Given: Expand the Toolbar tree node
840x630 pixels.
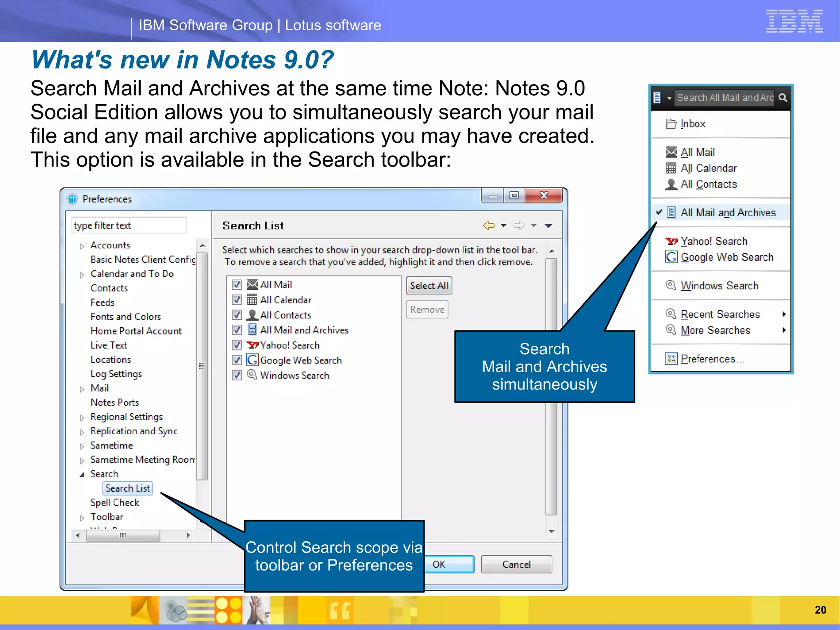Looking at the screenshot, I should tap(82, 518).
